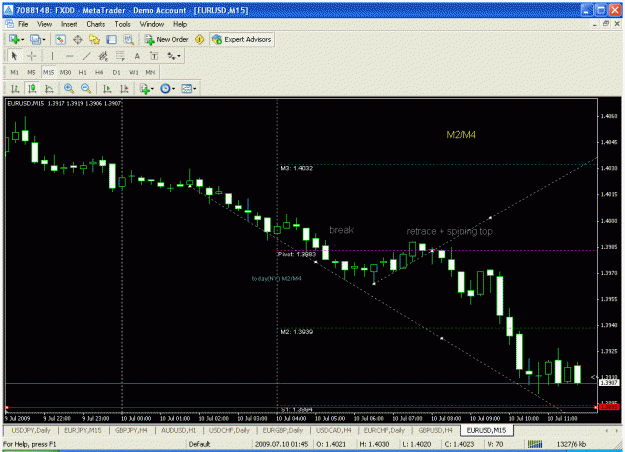Switch to bar chart display
The image size is (625, 452).
[x=15, y=88]
